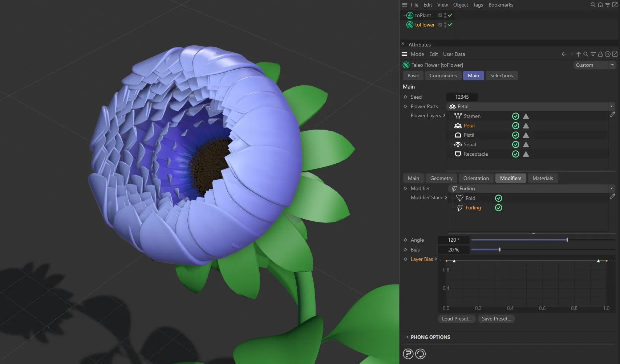Toggle the Fold modifier enabled state
This screenshot has height=364, width=620.
[498, 198]
